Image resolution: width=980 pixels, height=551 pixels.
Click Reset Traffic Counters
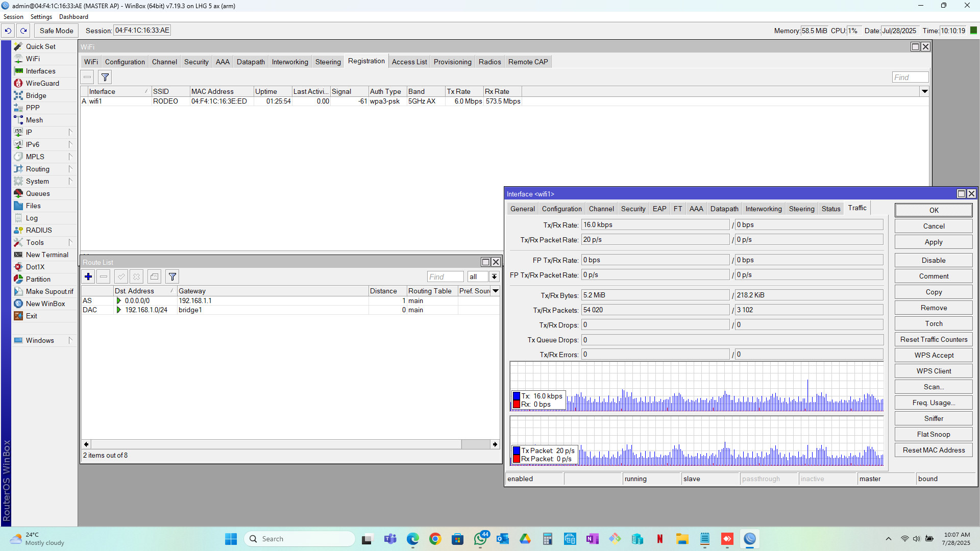(934, 339)
